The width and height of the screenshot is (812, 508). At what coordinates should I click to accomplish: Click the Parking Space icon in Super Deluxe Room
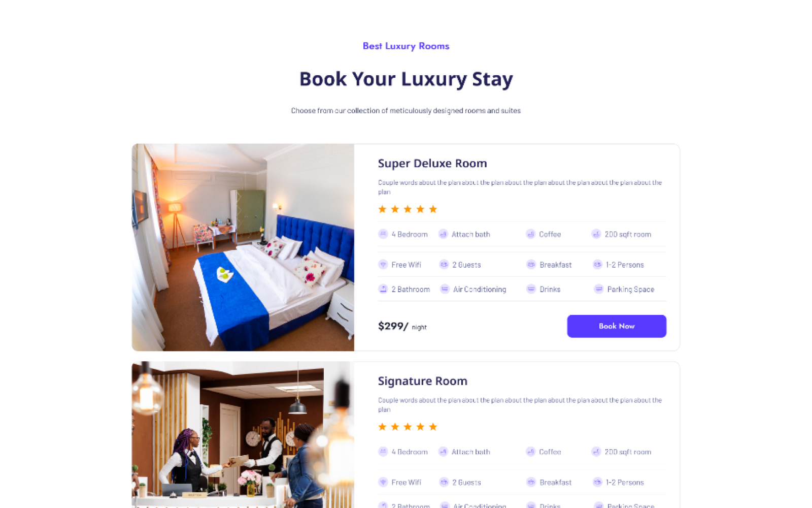pos(599,289)
